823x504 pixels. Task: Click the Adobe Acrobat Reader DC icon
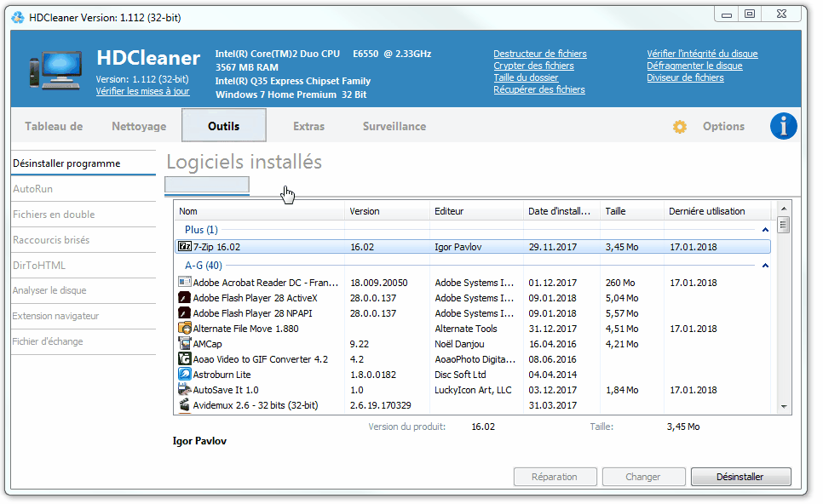pyautogui.click(x=185, y=282)
